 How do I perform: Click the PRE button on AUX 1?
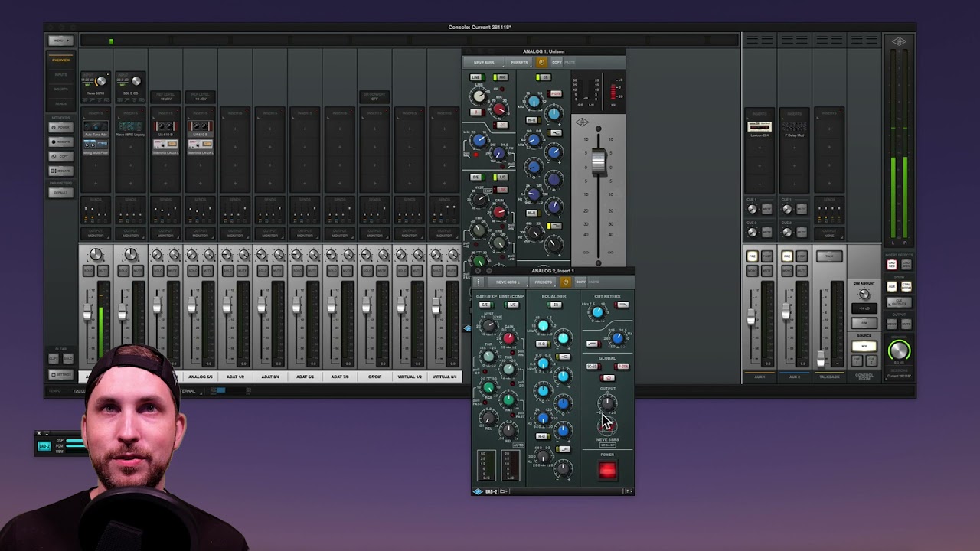pos(753,256)
